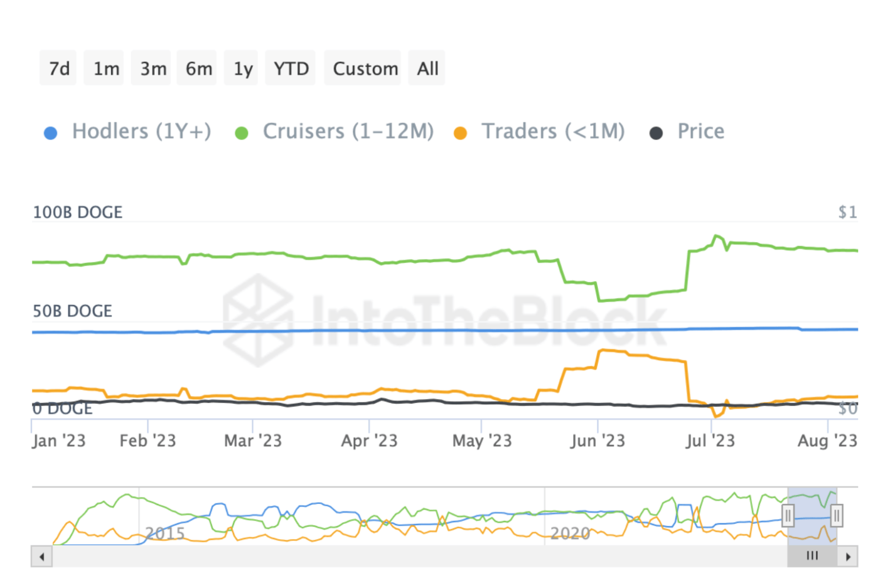
Task: Click the YTD range button
Action: pyautogui.click(x=291, y=69)
